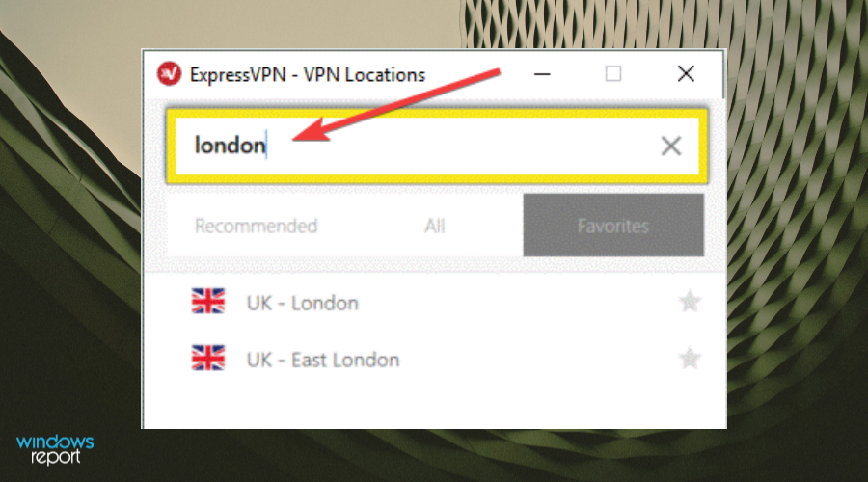Focus the location search field

click(437, 147)
